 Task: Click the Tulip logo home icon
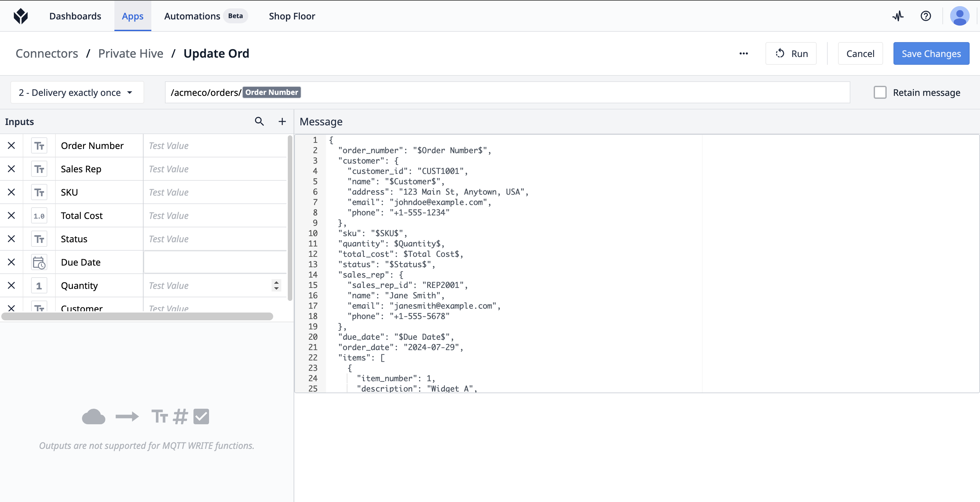click(20, 16)
